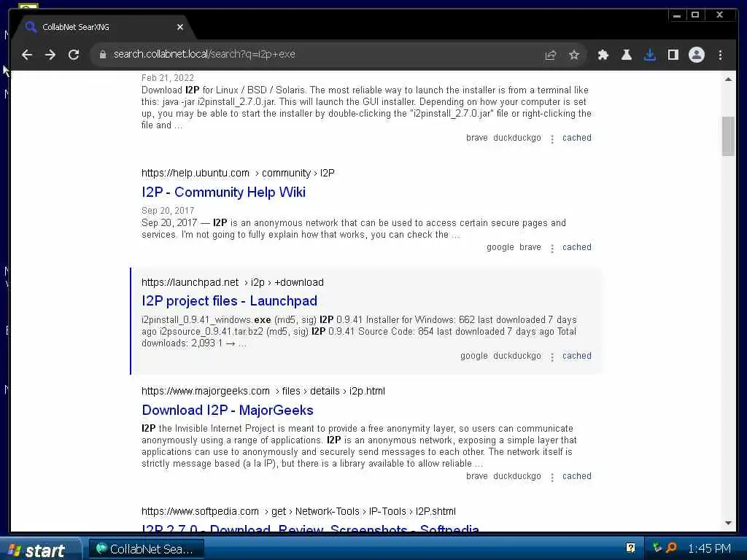The image size is (747, 560).
Task: Go back with the browser back arrow
Action: pyautogui.click(x=27, y=55)
